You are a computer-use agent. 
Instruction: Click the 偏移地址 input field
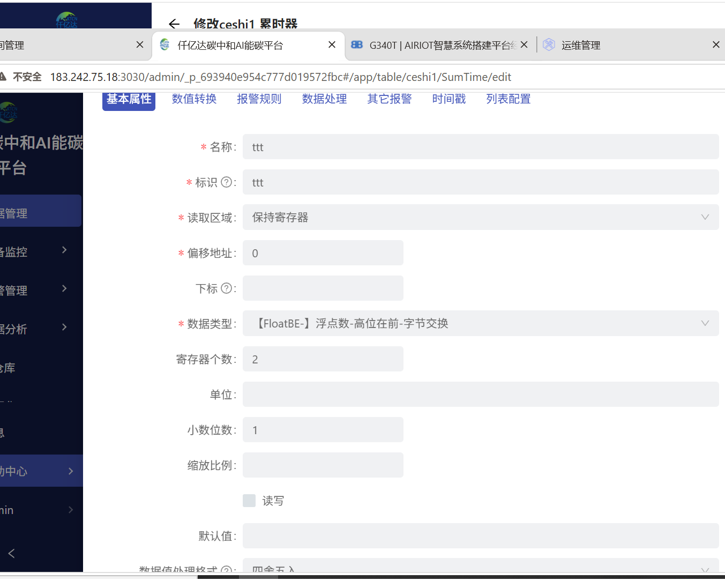pos(323,253)
